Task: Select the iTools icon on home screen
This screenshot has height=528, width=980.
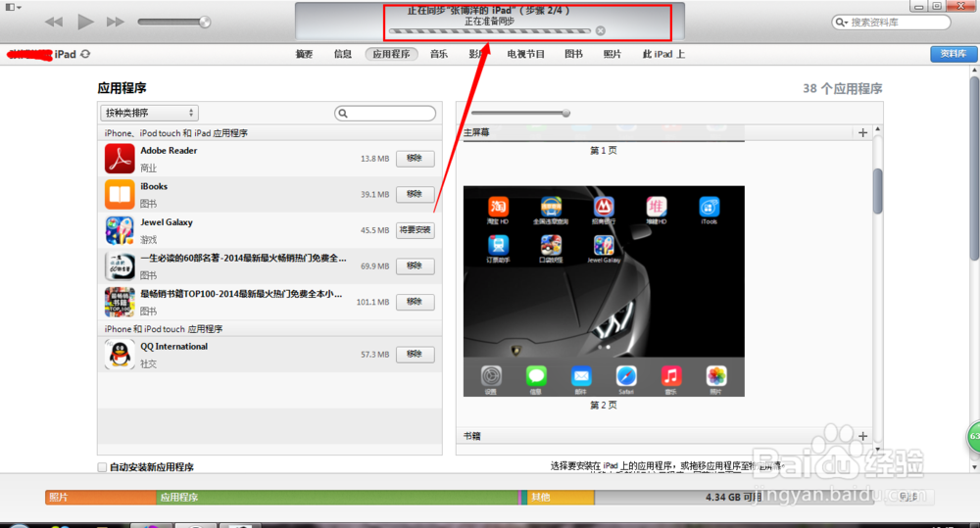Action: [710, 206]
